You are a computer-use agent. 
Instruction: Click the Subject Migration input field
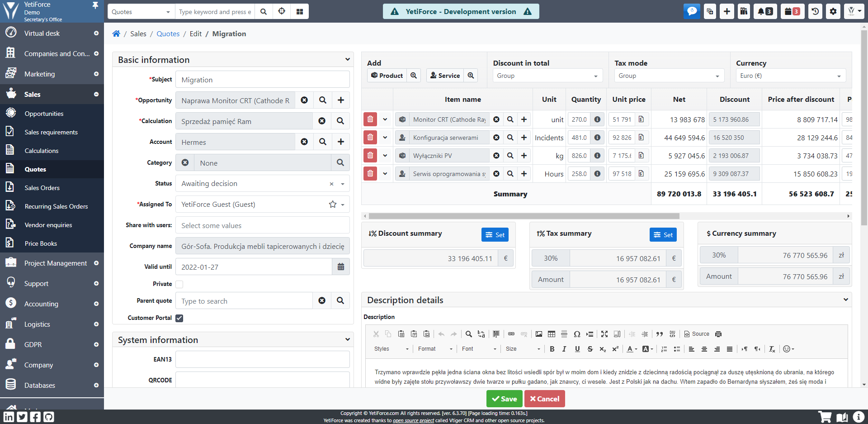[262, 79]
